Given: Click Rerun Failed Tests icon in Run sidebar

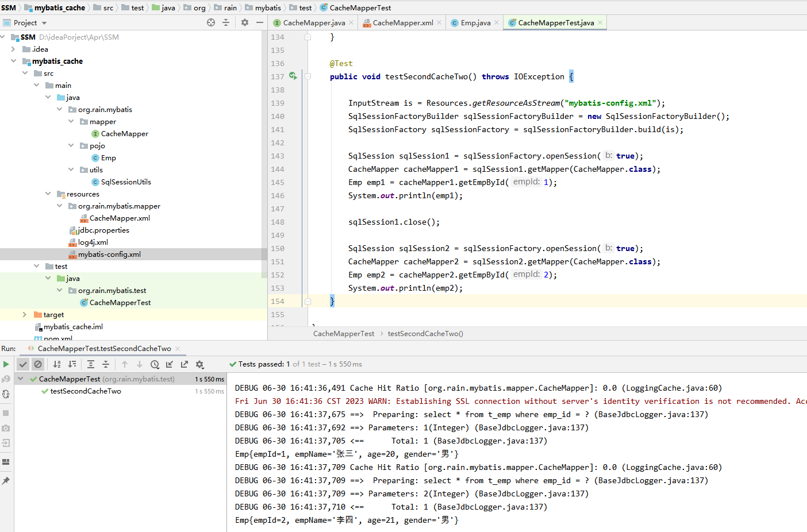Looking at the screenshot, I should [x=6, y=379].
